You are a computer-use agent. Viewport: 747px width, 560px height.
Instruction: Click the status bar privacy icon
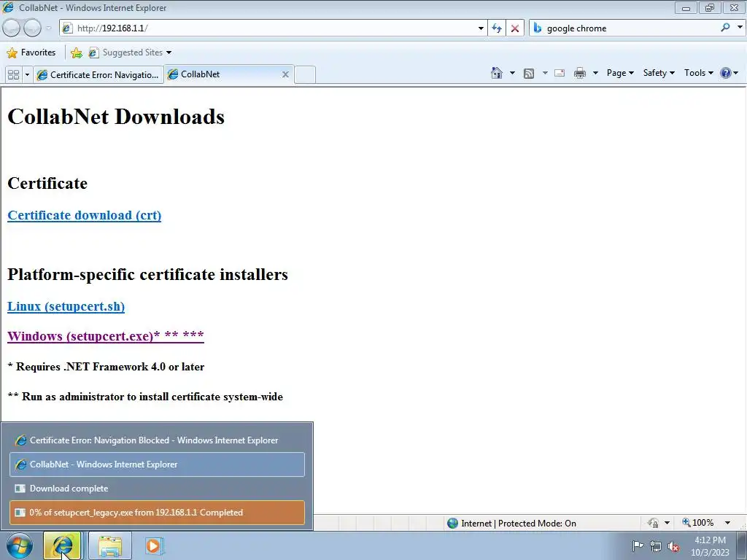point(653,523)
